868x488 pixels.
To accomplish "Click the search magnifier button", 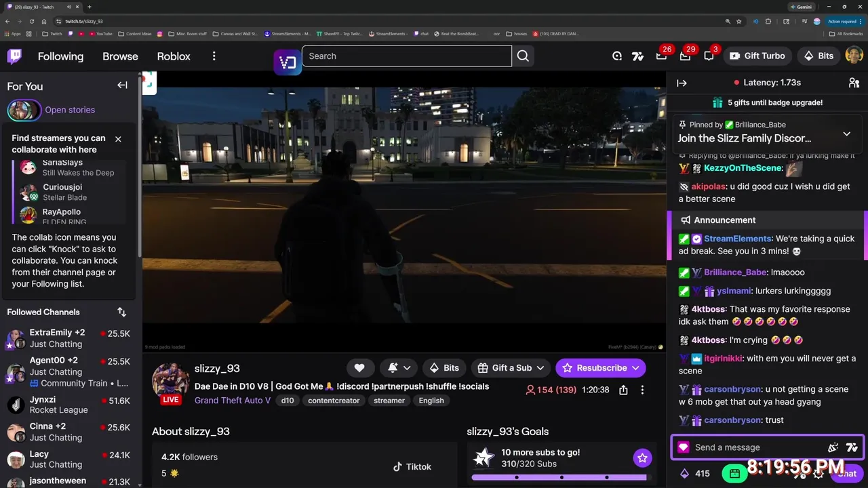I will (523, 56).
